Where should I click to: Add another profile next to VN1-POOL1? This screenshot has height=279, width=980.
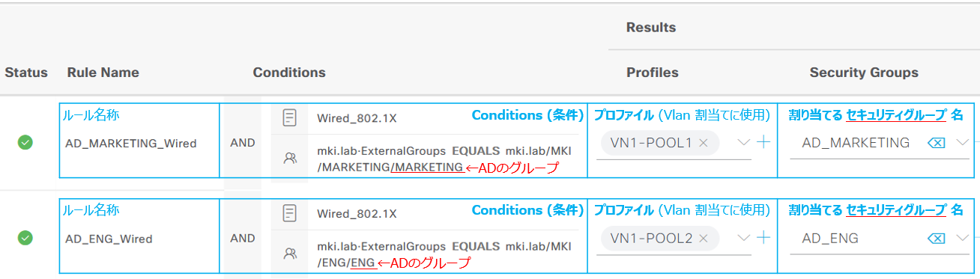tap(763, 142)
